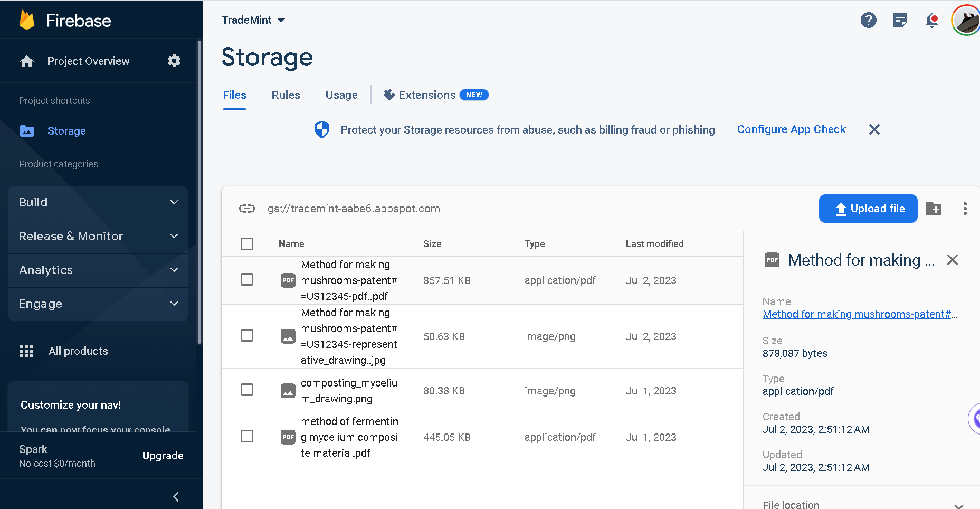This screenshot has height=509, width=980.
Task: Tick the select all files checkbox
Action: 247,244
